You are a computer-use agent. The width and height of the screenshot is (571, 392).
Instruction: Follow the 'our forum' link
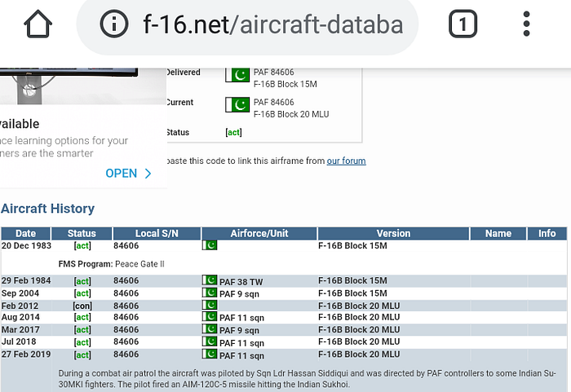pyautogui.click(x=346, y=161)
